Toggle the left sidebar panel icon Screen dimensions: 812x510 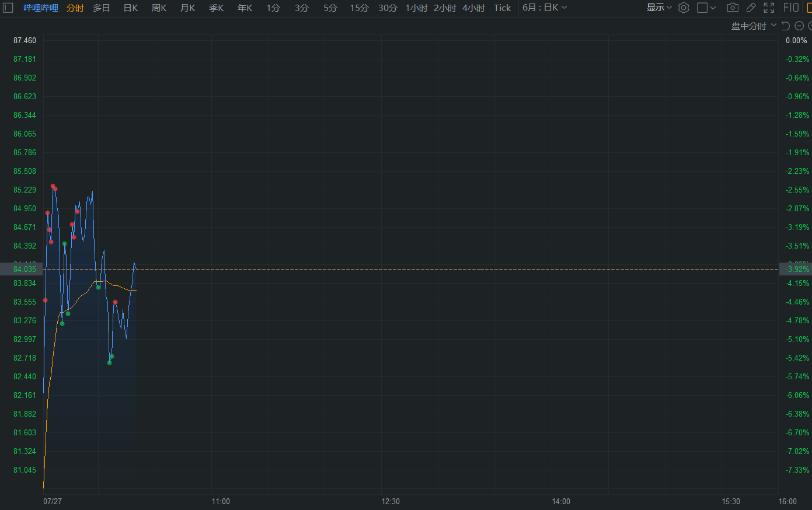8,8
